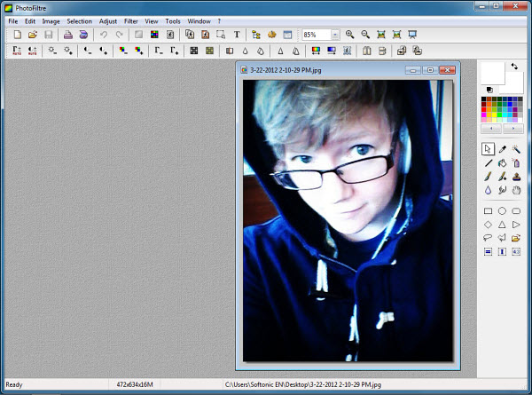Show next palette colors with right arrow
This screenshot has height=395, width=532.
tap(513, 130)
